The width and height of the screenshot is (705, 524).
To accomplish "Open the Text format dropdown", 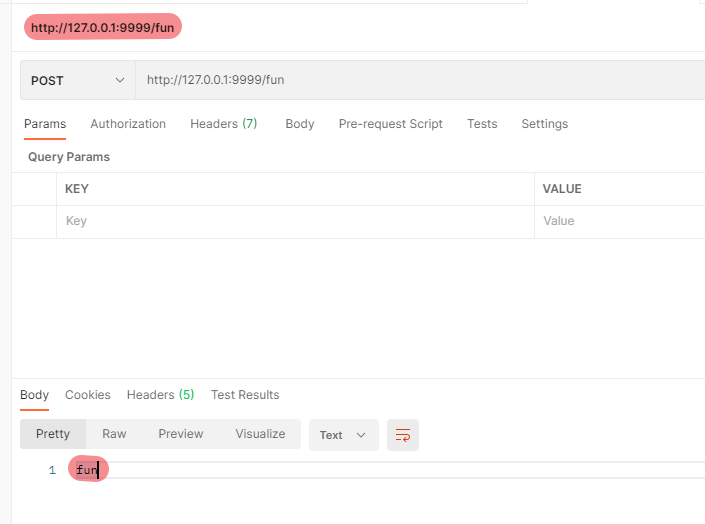I will point(344,435).
